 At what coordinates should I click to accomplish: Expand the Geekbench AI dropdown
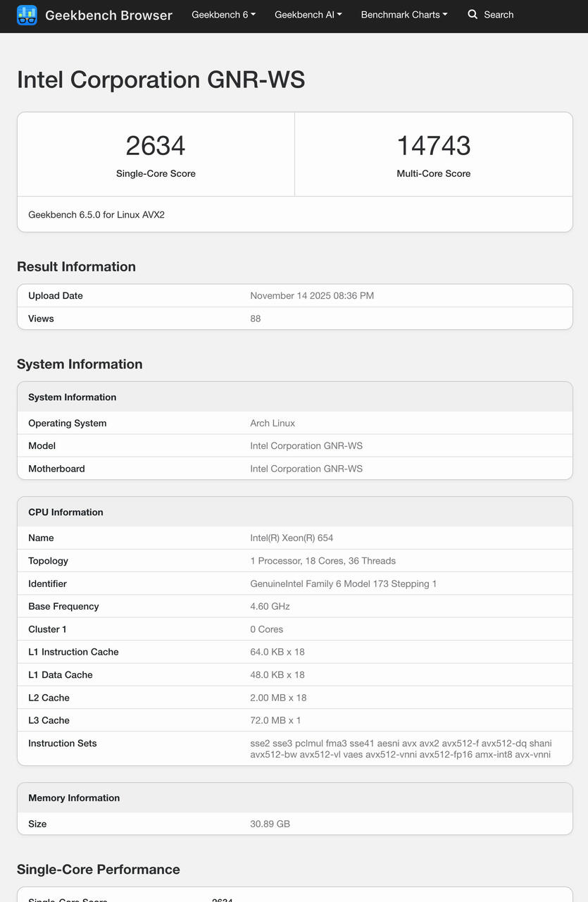(x=308, y=15)
